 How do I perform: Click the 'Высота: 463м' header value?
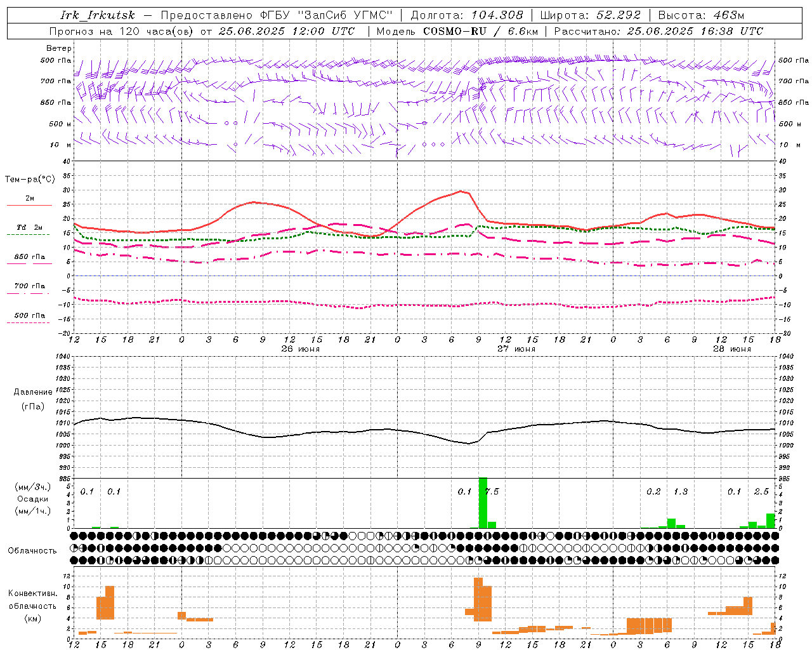tap(701, 15)
